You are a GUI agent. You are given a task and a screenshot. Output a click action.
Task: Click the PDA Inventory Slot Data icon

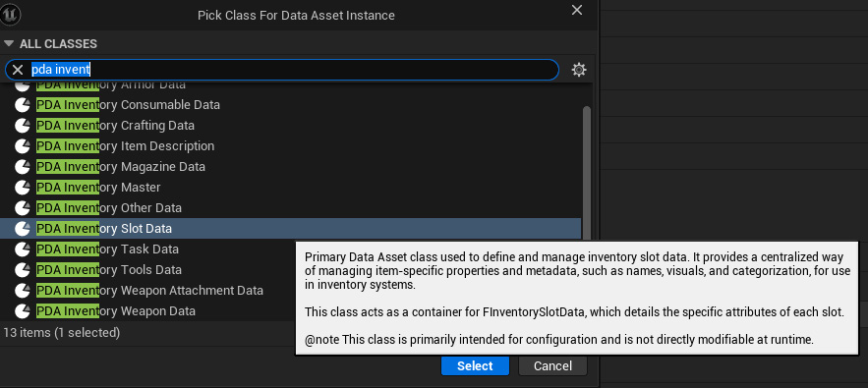[x=23, y=229]
